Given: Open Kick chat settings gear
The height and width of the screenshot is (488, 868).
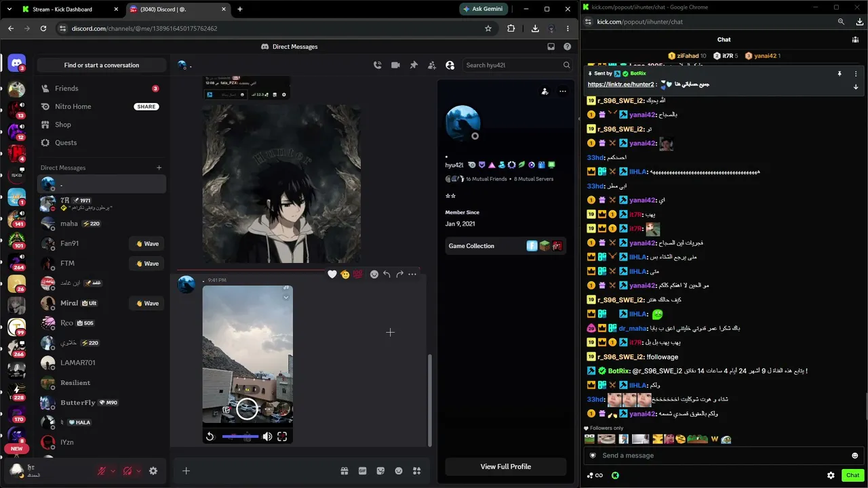Looking at the screenshot, I should point(831,476).
